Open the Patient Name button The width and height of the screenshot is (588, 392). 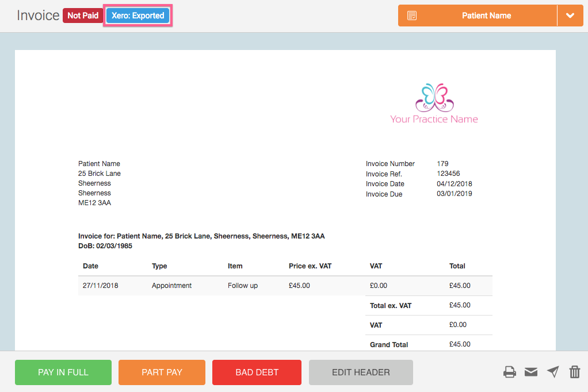coord(486,16)
